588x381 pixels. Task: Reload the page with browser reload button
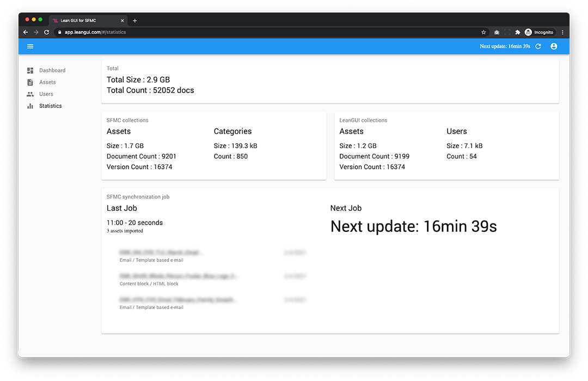46,32
